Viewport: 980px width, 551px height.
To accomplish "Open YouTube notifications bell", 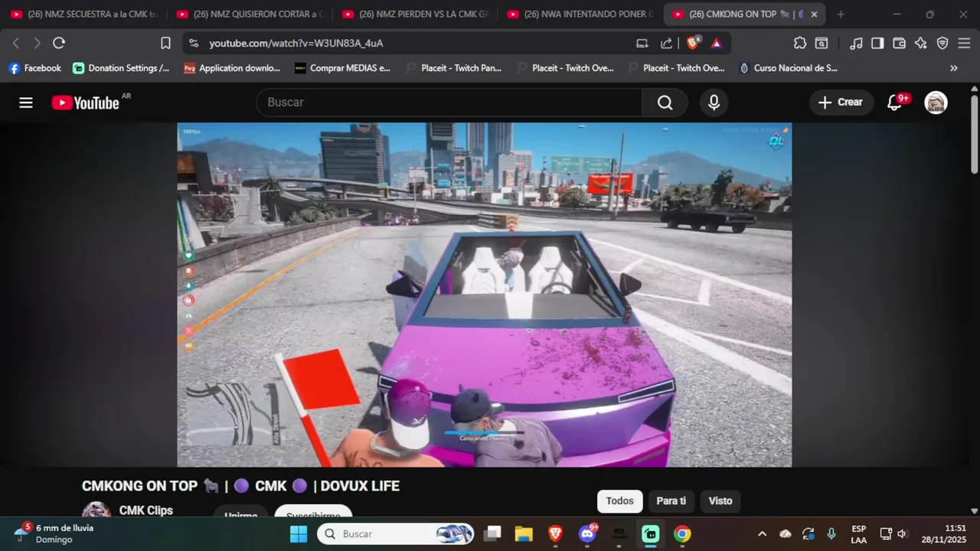I will click(894, 103).
